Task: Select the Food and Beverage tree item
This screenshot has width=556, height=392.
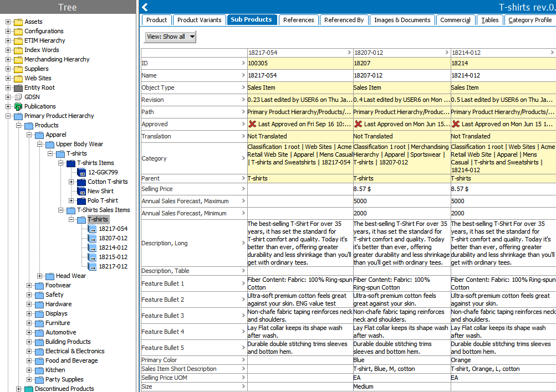Action: pos(72,360)
